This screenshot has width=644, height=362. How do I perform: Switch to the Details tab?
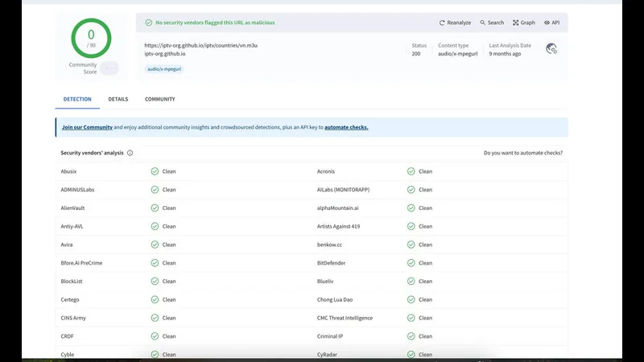click(118, 99)
